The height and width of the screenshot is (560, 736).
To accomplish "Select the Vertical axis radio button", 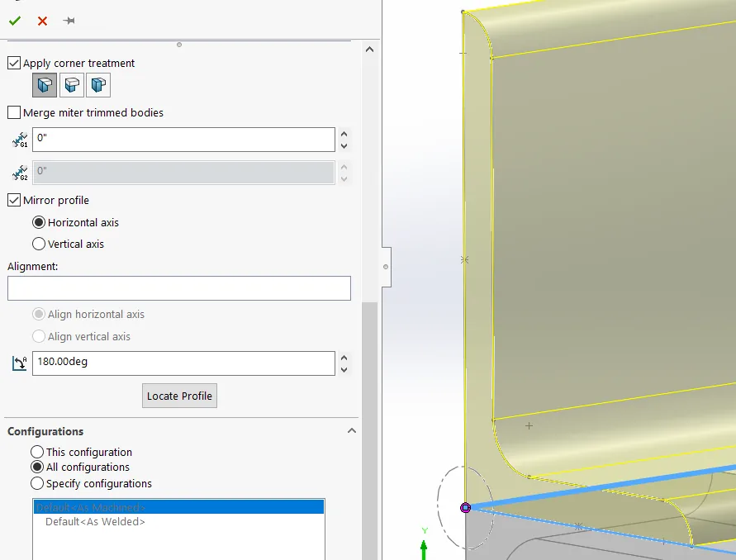I will (38, 244).
